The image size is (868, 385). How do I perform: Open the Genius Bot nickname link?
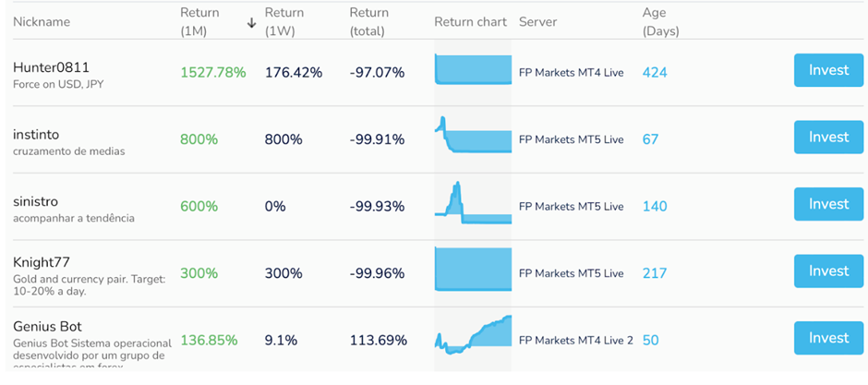[x=48, y=326]
